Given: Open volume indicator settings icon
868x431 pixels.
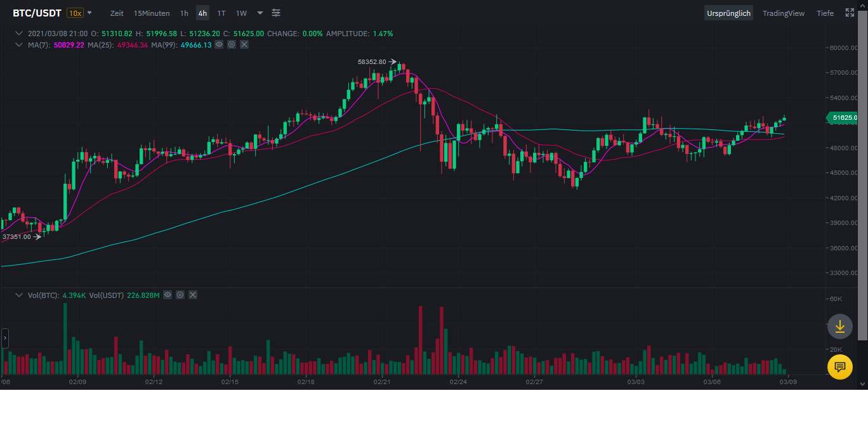Looking at the screenshot, I should click(180, 295).
